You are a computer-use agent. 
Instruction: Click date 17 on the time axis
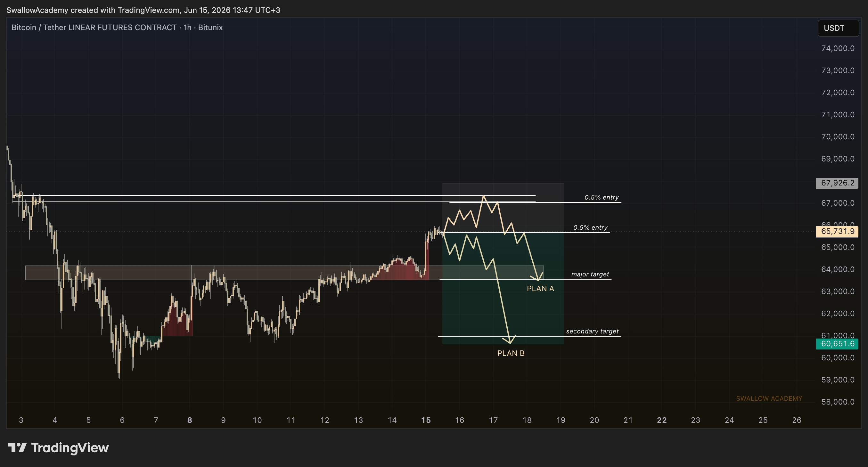click(493, 420)
